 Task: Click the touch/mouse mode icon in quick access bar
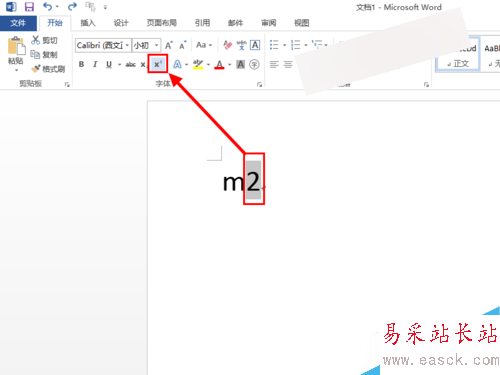(90, 7)
